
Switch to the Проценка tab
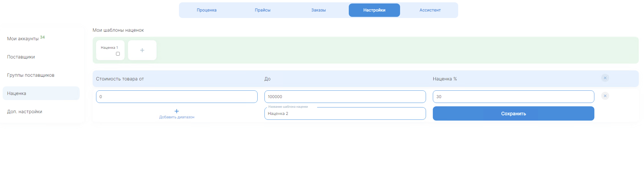click(x=207, y=10)
